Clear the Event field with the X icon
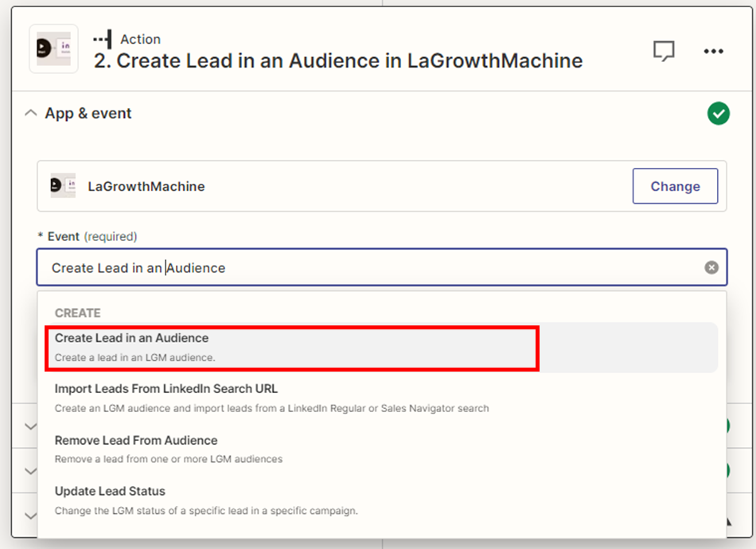This screenshot has width=756, height=549. coord(711,268)
